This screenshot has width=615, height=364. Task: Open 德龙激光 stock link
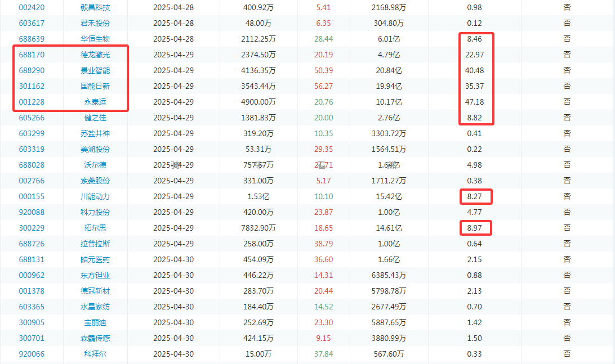pos(95,55)
